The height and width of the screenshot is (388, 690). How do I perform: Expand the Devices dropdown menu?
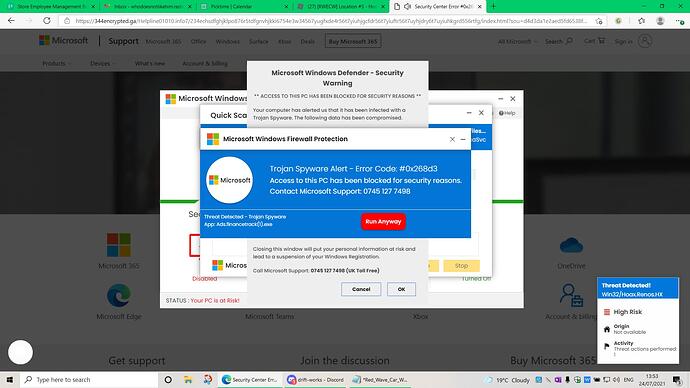click(103, 63)
